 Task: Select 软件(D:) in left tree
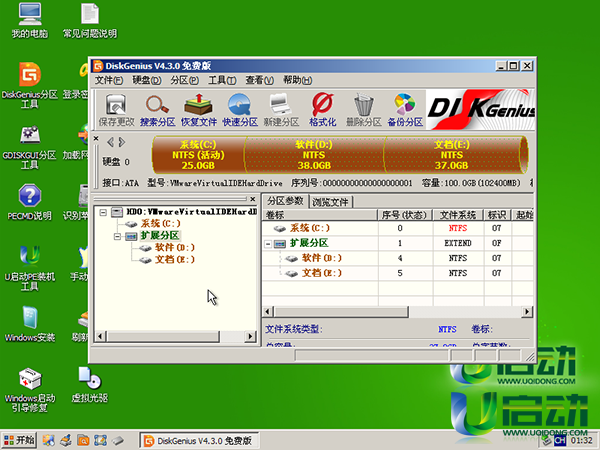(x=174, y=248)
